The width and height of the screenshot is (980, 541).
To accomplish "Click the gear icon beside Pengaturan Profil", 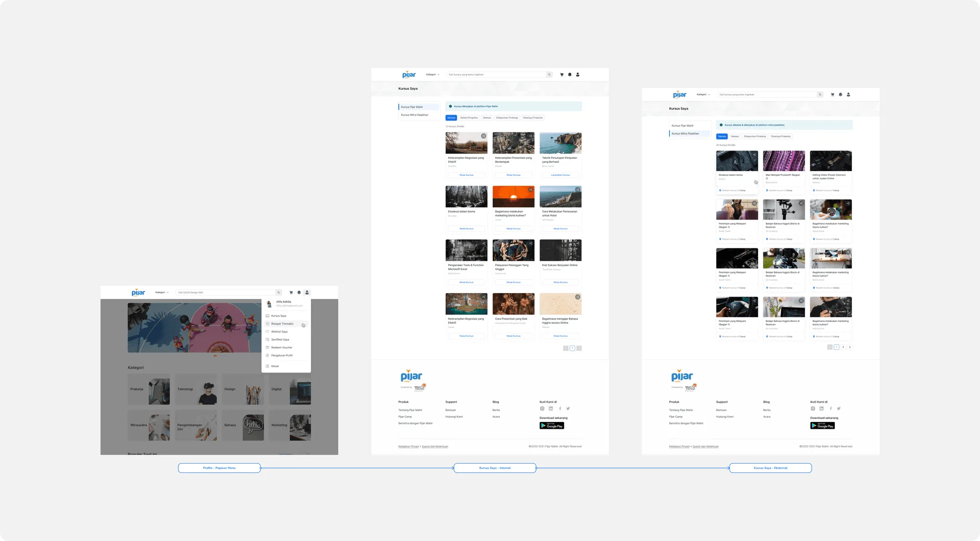I will (x=268, y=355).
